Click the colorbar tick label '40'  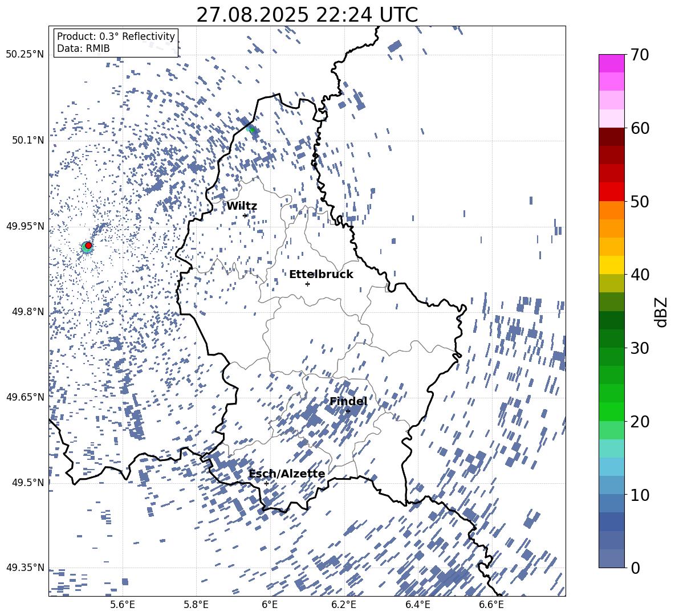tap(640, 275)
